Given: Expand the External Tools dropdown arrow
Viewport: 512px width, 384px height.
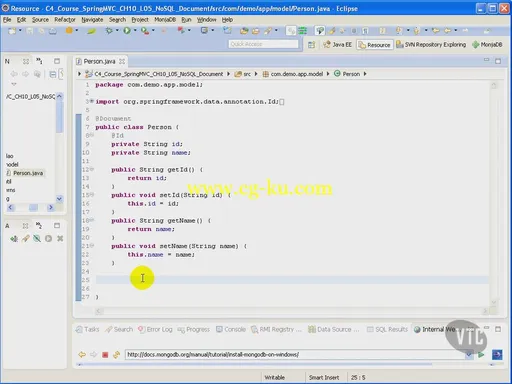Looking at the screenshot, I should pyautogui.click(x=153, y=31).
